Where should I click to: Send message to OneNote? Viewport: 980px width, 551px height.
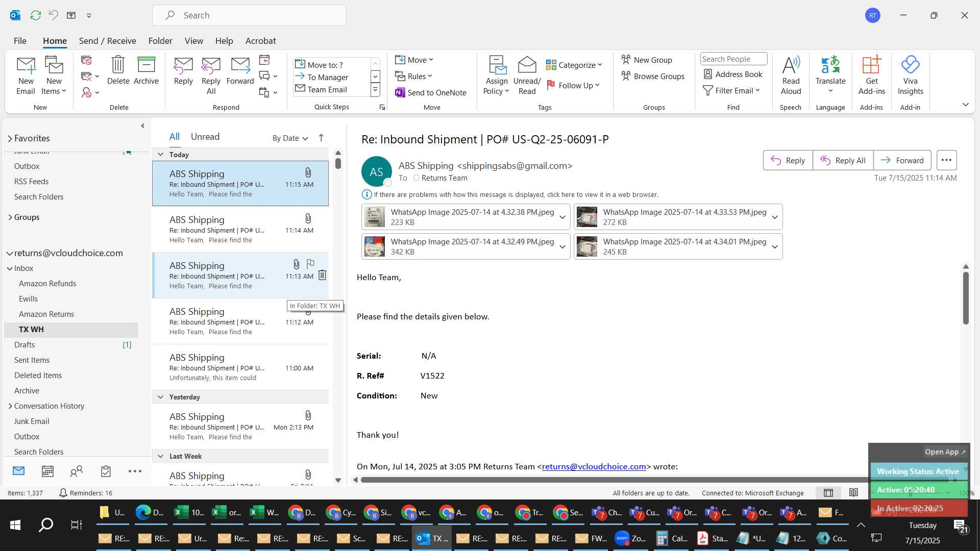pyautogui.click(x=431, y=92)
